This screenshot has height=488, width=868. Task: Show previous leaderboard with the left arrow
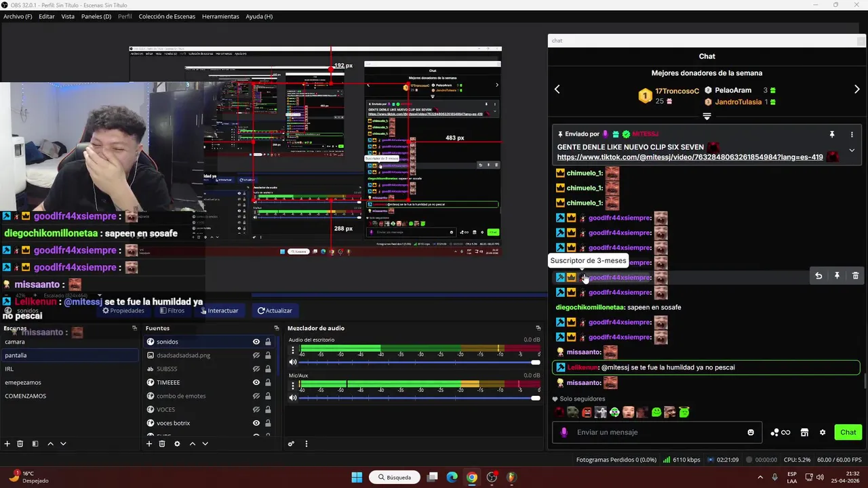pos(557,89)
